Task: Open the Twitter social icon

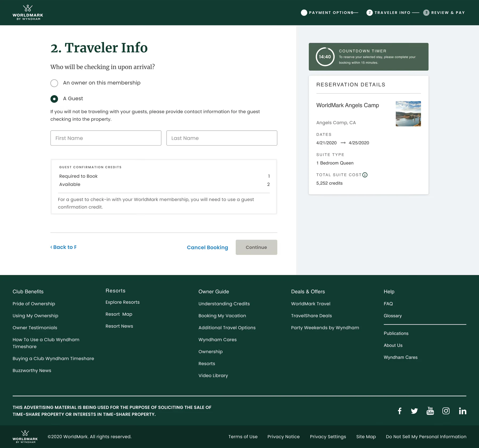Action: pyautogui.click(x=414, y=411)
